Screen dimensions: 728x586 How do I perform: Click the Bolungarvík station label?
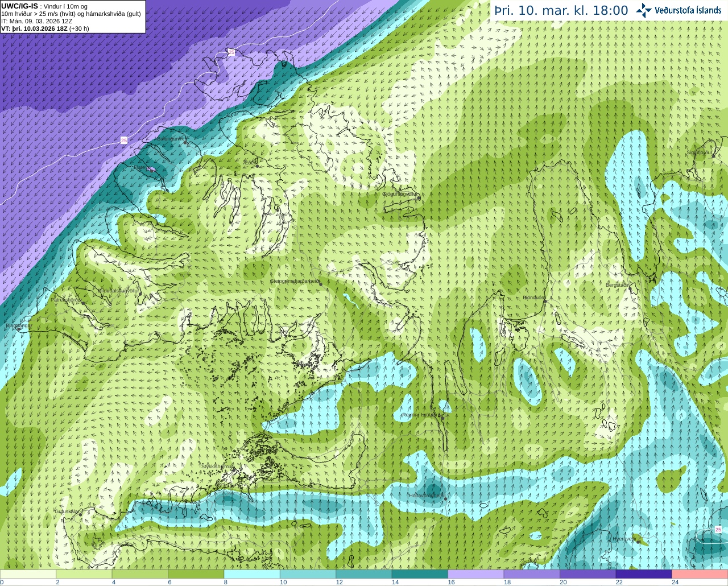(x=171, y=139)
